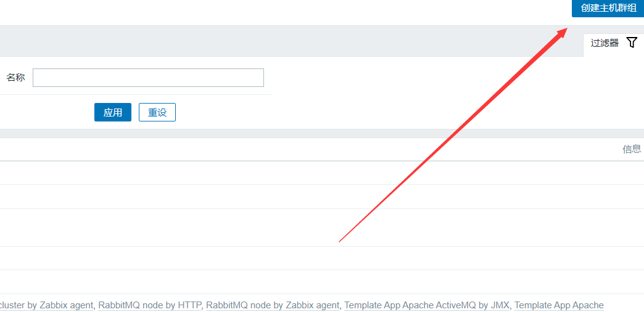This screenshot has height=312, width=644.
Task: Open the 过滤器 filter tab
Action: tap(605, 43)
